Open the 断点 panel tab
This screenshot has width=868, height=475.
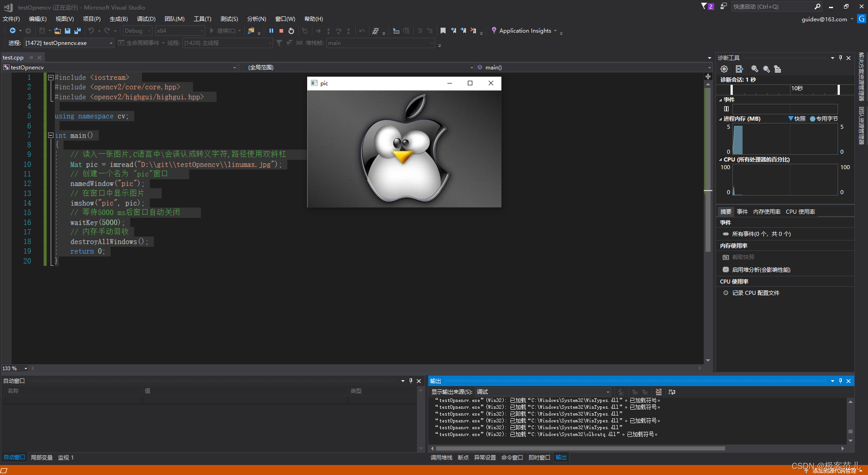click(x=463, y=458)
